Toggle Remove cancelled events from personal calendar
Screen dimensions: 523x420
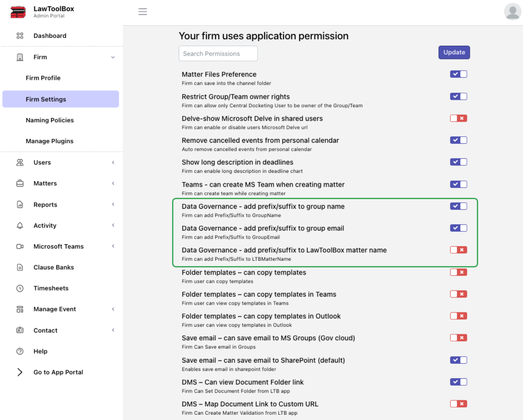coord(458,140)
